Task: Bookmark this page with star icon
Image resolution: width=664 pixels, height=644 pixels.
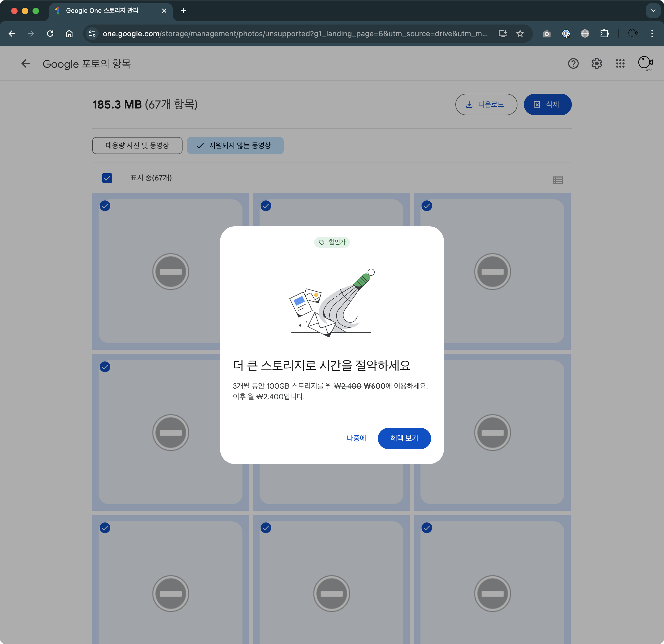Action: (x=520, y=34)
